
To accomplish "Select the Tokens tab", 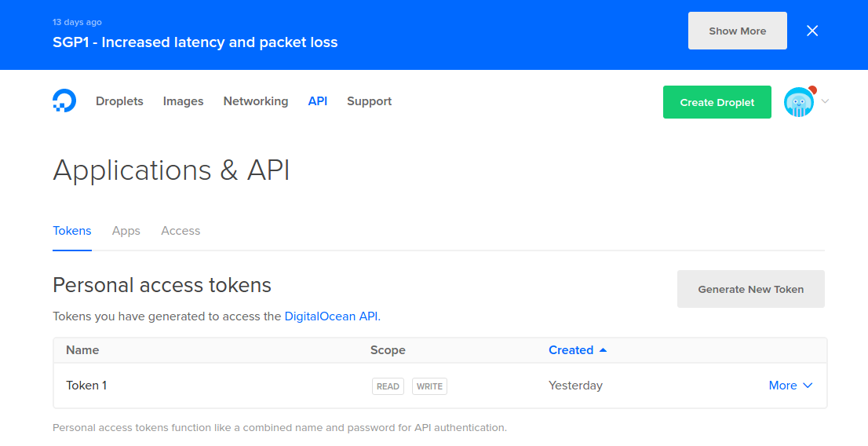I will [x=72, y=231].
